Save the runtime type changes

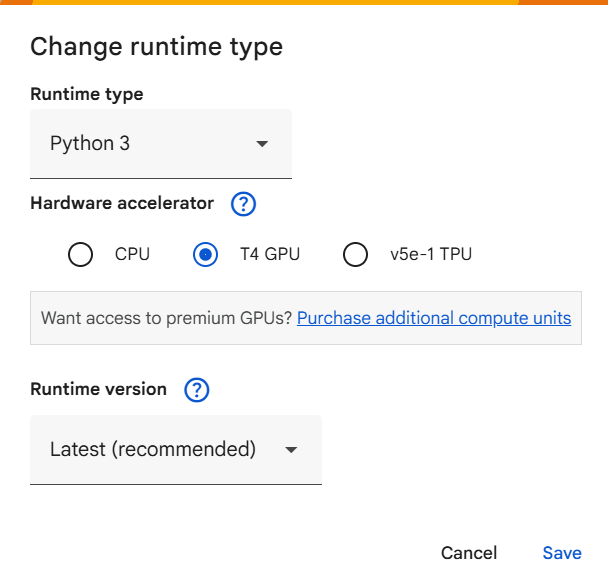(562, 553)
